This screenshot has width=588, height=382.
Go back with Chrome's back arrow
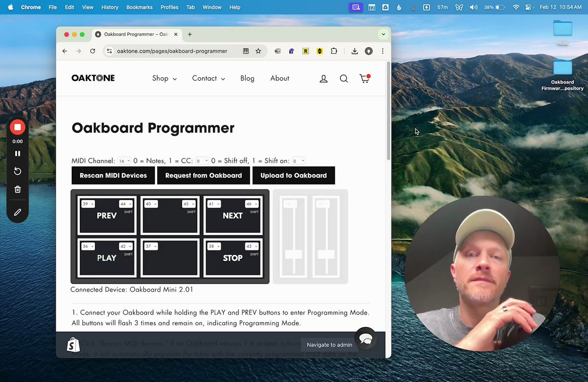tap(65, 51)
